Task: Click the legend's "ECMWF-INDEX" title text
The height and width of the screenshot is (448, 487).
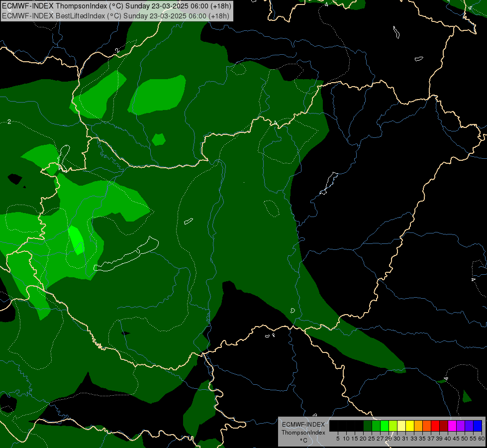Action: point(303,425)
